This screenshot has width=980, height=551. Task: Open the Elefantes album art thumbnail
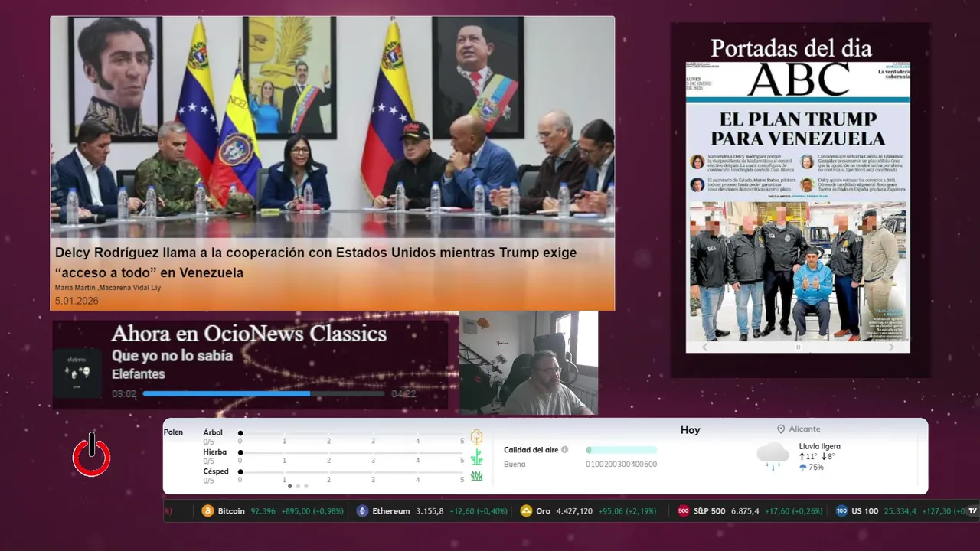pyautogui.click(x=77, y=373)
